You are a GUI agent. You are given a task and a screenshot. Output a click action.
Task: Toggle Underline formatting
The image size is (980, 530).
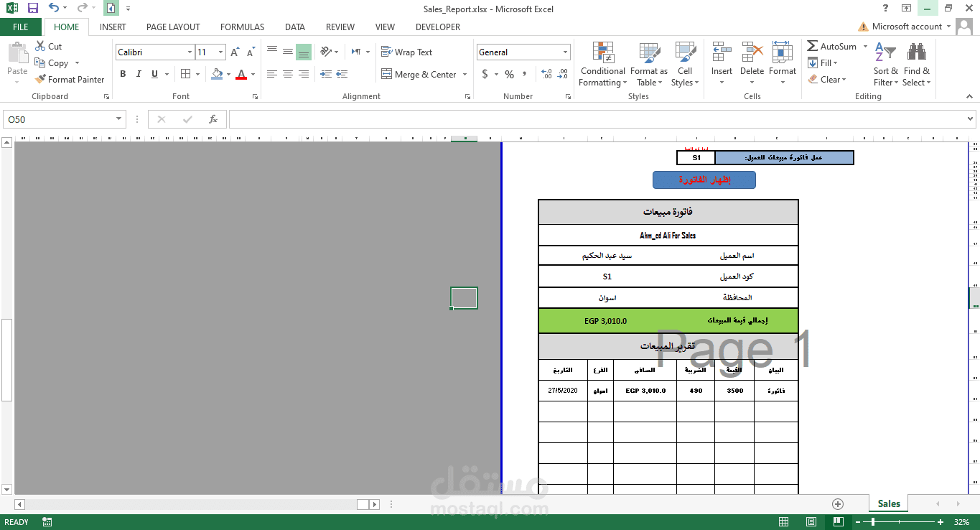[x=154, y=74]
